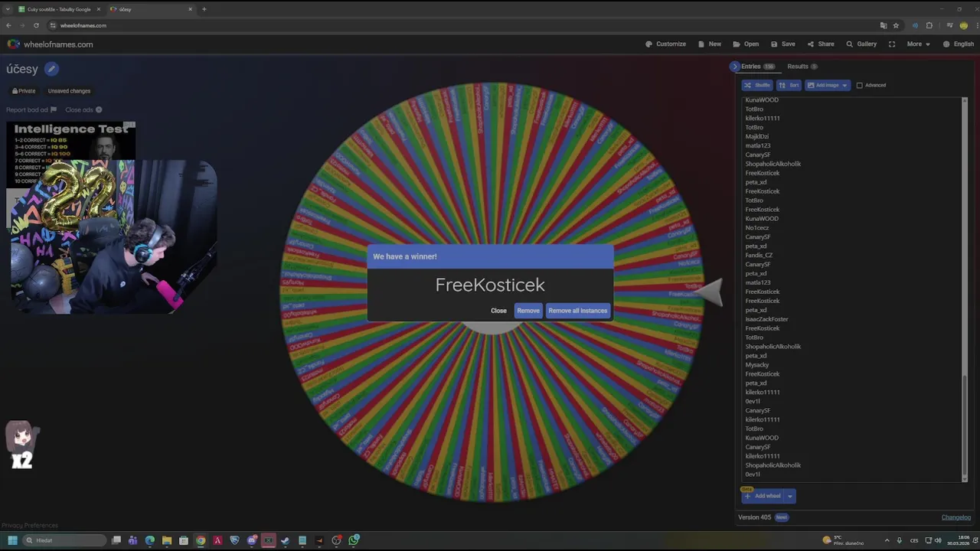Open Microsoft Edge from the taskbar

(149, 540)
